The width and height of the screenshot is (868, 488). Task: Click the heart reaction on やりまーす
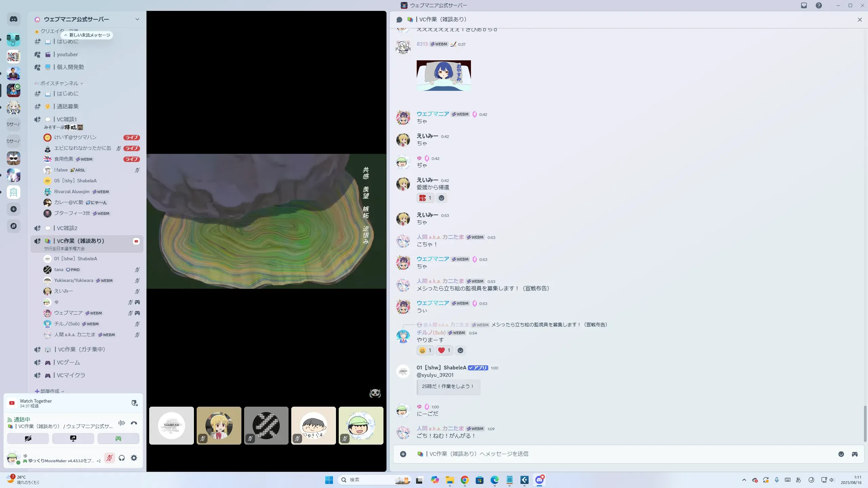tap(444, 350)
